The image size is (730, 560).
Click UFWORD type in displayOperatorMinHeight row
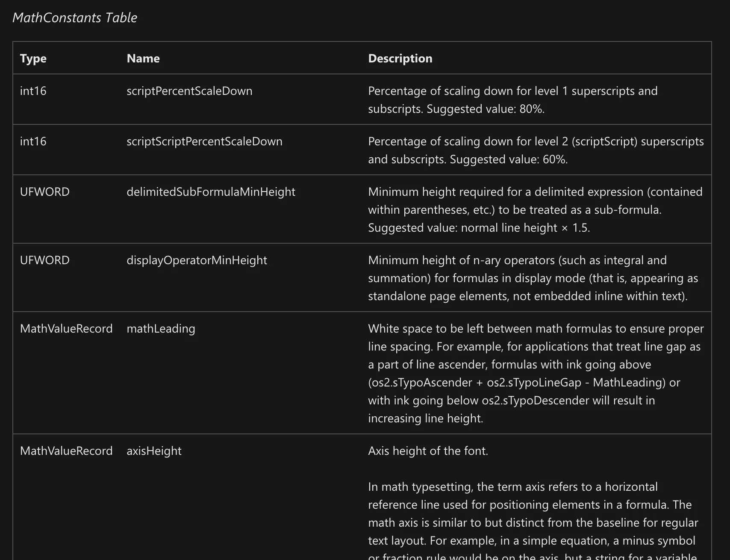tap(45, 260)
